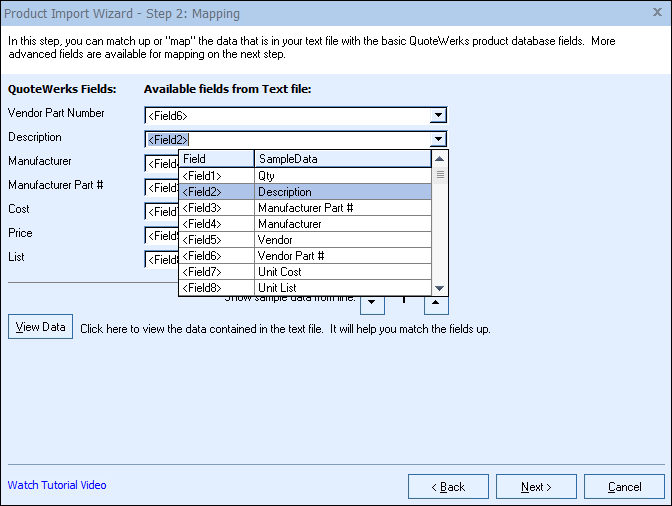Screen dimensions: 672x506
Task: Choose the Field5 Vendor option
Action: [x=305, y=240]
